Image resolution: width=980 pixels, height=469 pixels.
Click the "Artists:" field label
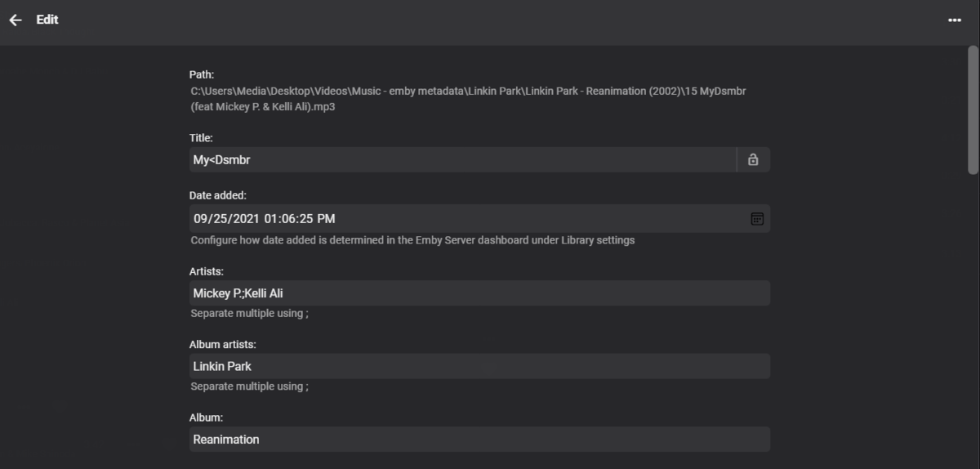(x=207, y=271)
